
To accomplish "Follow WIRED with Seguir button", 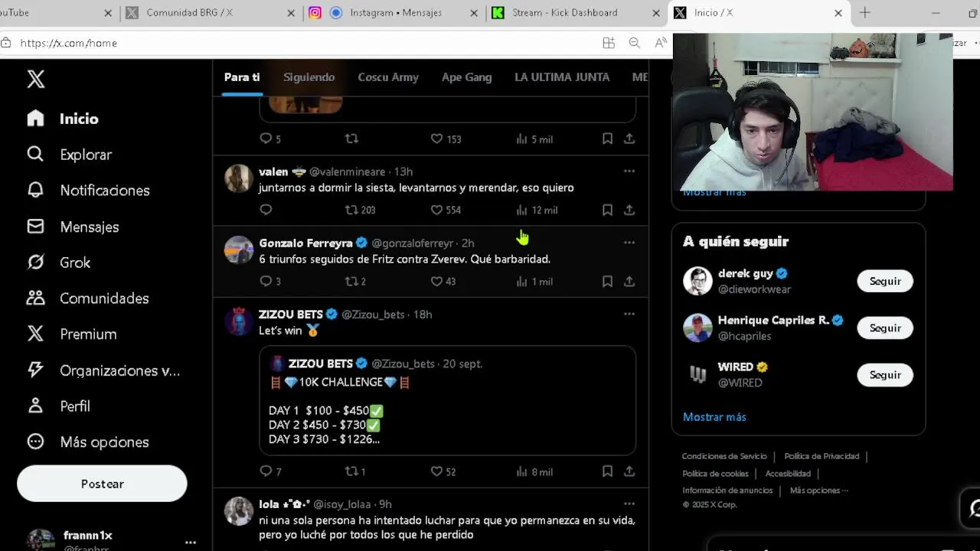I will point(885,374).
